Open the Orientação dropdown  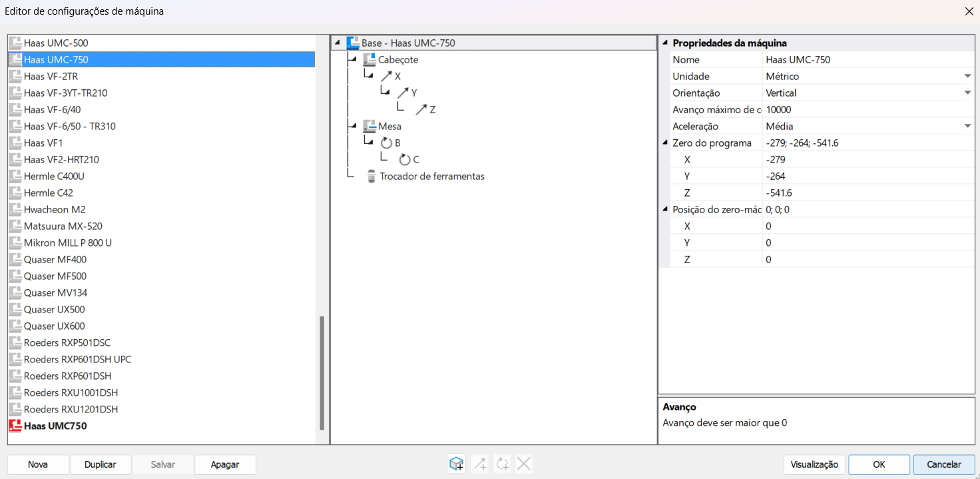pyautogui.click(x=967, y=93)
